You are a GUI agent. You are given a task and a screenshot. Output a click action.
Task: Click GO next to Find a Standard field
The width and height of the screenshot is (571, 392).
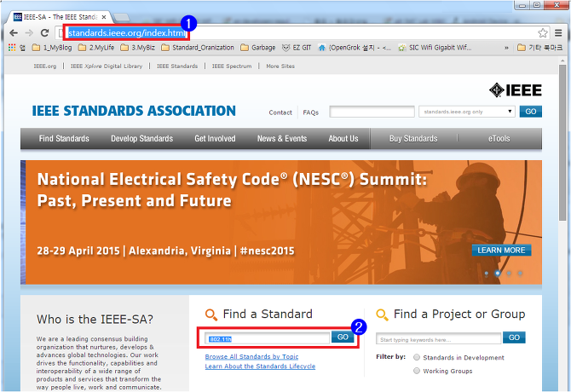pos(343,337)
